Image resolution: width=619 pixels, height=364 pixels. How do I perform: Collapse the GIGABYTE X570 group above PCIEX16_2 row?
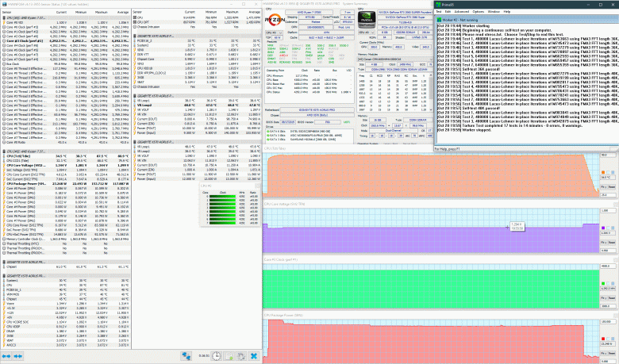196,36
